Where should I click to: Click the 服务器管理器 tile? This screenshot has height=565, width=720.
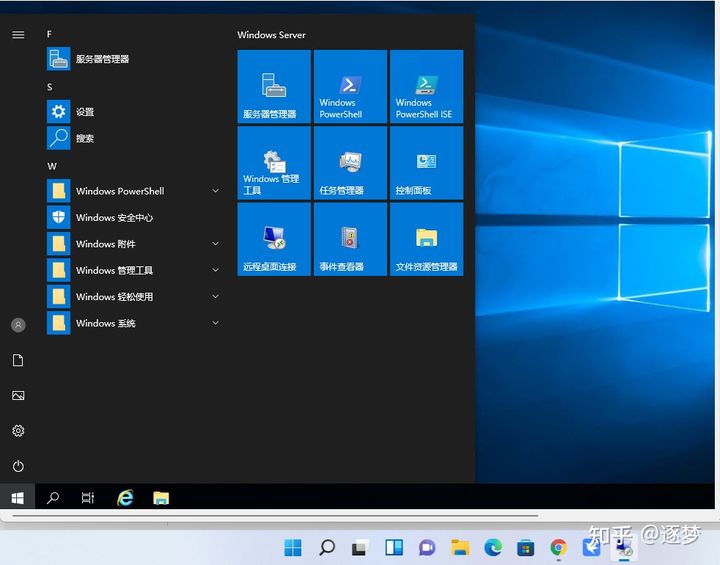tap(274, 87)
